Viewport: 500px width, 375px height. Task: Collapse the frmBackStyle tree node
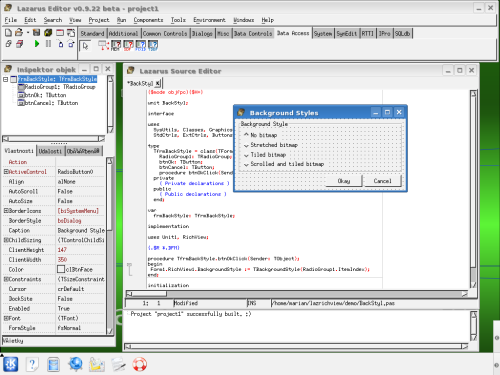(6, 79)
